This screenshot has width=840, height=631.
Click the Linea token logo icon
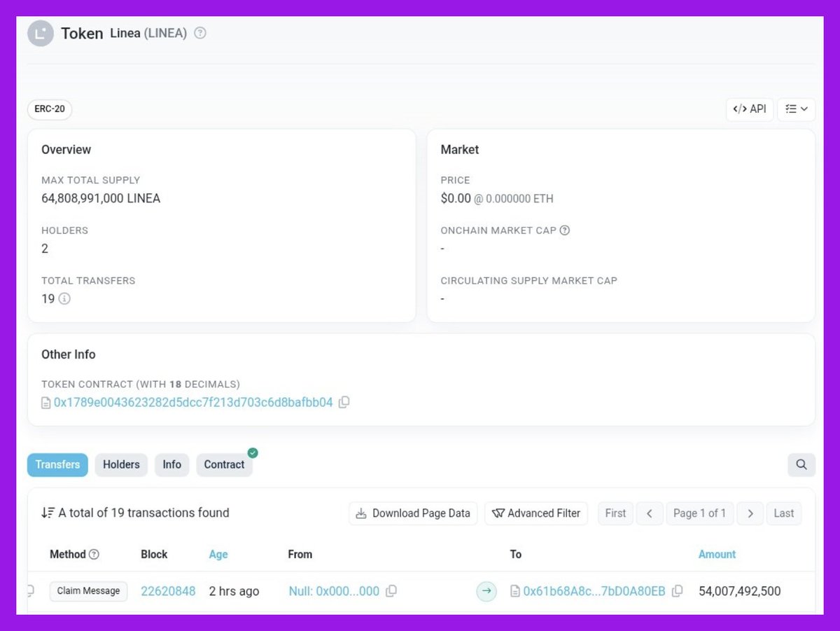point(41,33)
